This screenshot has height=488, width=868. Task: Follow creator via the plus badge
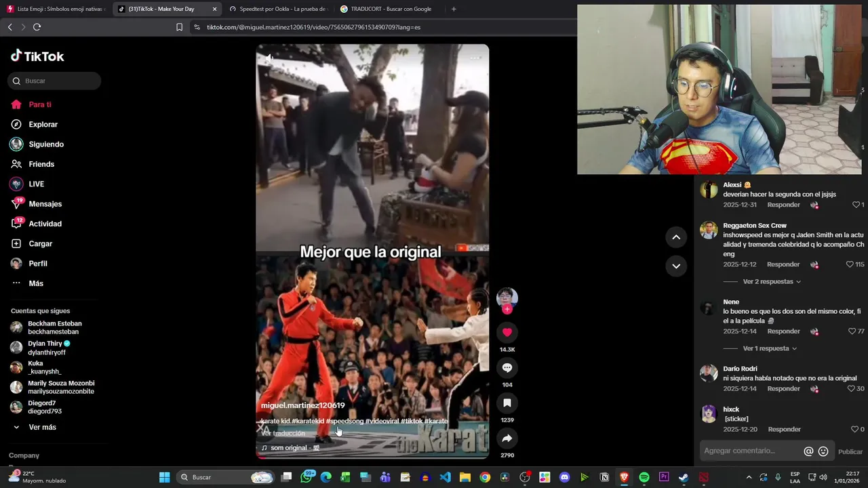pos(507,309)
